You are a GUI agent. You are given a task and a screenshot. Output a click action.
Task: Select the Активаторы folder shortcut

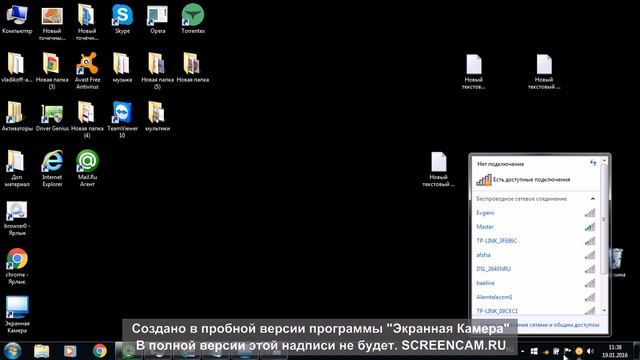coord(17,116)
